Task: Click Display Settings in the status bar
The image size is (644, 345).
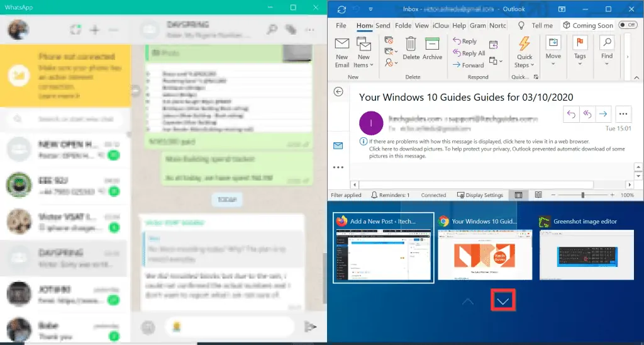Action: pos(480,195)
